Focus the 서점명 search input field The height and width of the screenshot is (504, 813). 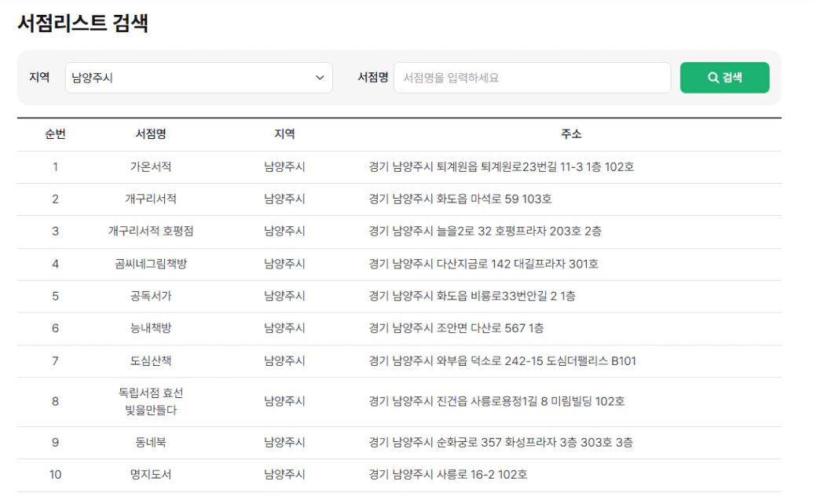[532, 78]
